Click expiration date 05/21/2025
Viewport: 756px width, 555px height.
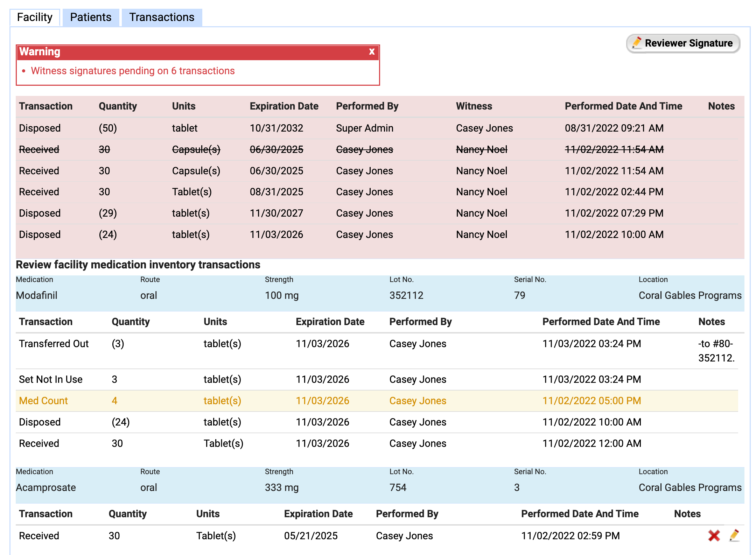pyautogui.click(x=311, y=536)
